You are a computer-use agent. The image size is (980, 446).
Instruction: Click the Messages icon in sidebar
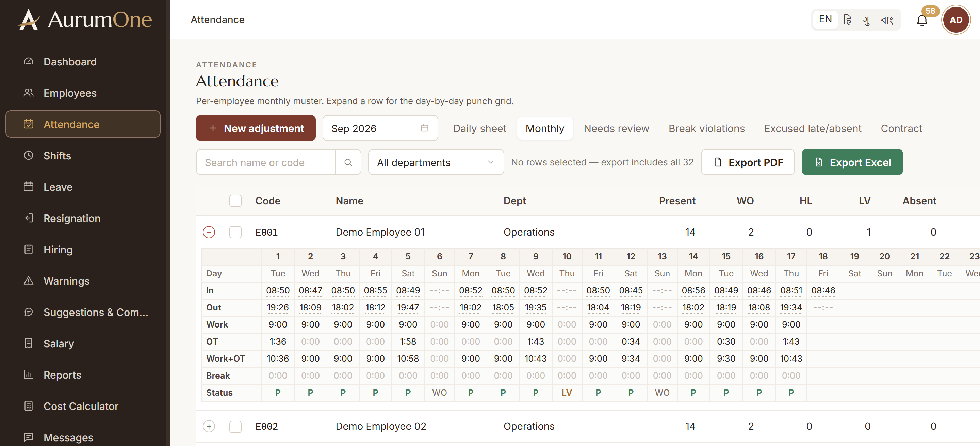point(29,437)
